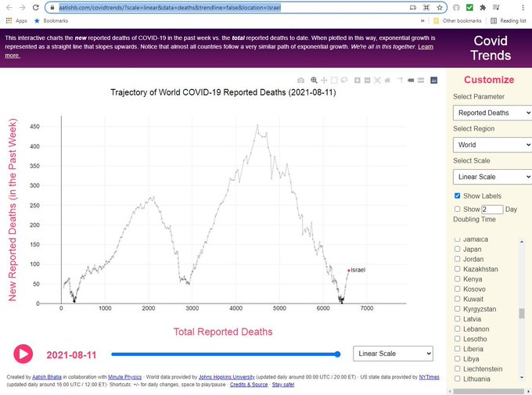Open the Reported Deaths parameter dropdown
Viewport: 532px width, 395px height.
[492, 113]
